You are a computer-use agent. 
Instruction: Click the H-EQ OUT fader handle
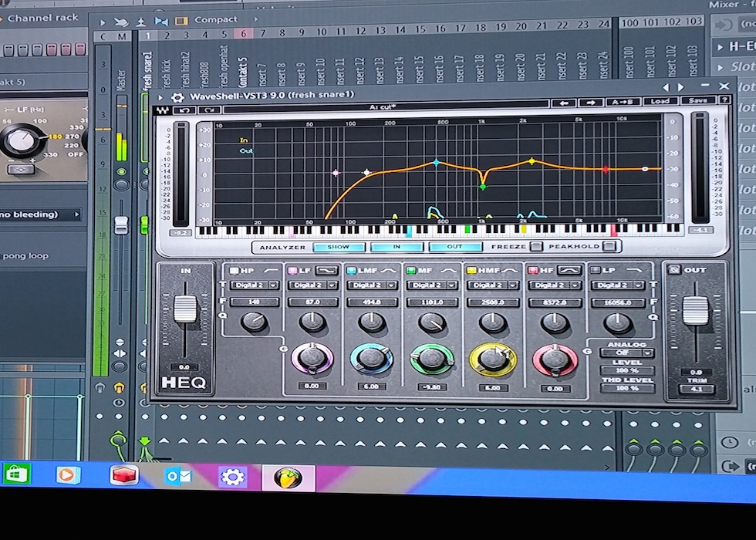coord(695,310)
